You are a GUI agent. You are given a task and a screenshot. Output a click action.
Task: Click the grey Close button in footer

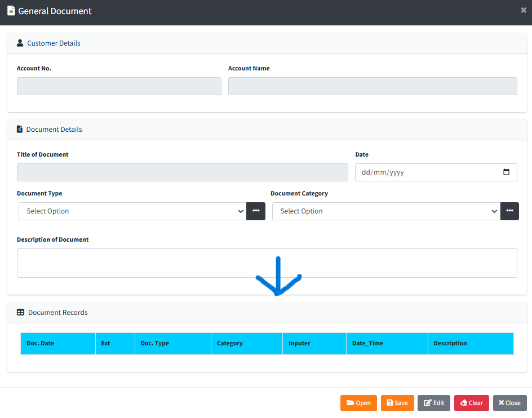509,403
